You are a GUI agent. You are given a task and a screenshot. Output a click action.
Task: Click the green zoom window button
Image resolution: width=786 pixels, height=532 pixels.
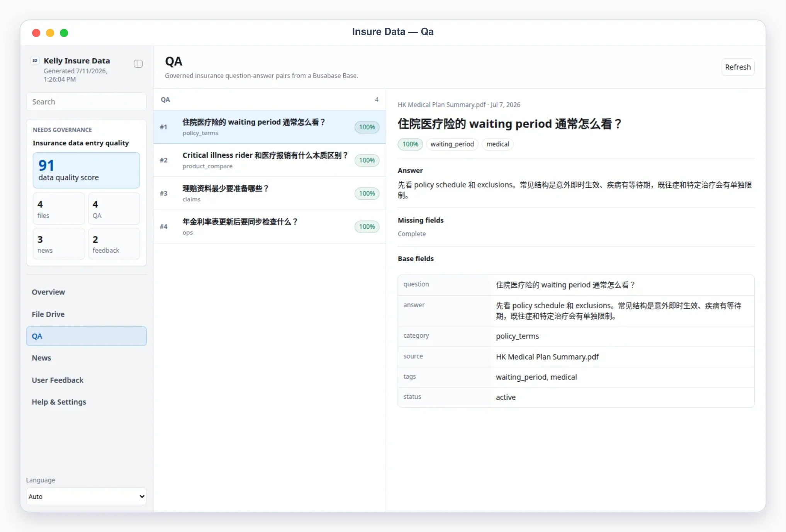[64, 33]
